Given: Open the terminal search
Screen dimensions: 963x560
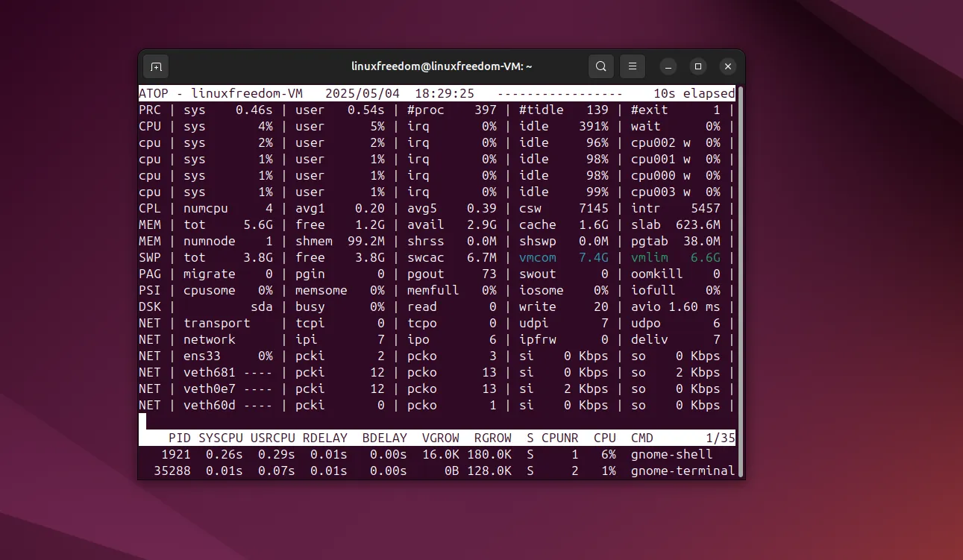Looking at the screenshot, I should pos(601,66).
